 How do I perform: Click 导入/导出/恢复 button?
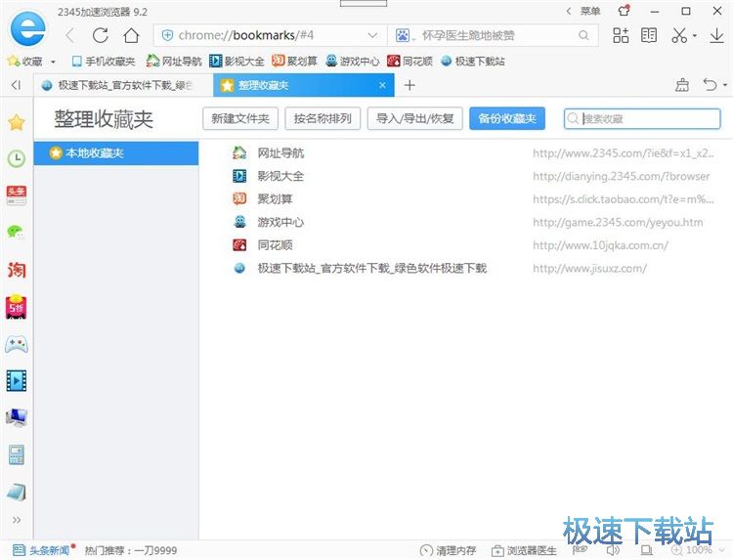coord(415,118)
